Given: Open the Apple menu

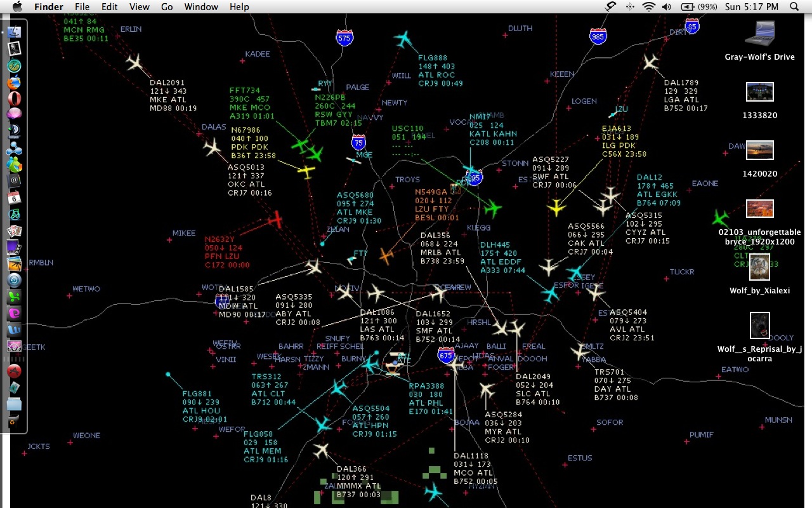Looking at the screenshot, I should click(x=17, y=7).
